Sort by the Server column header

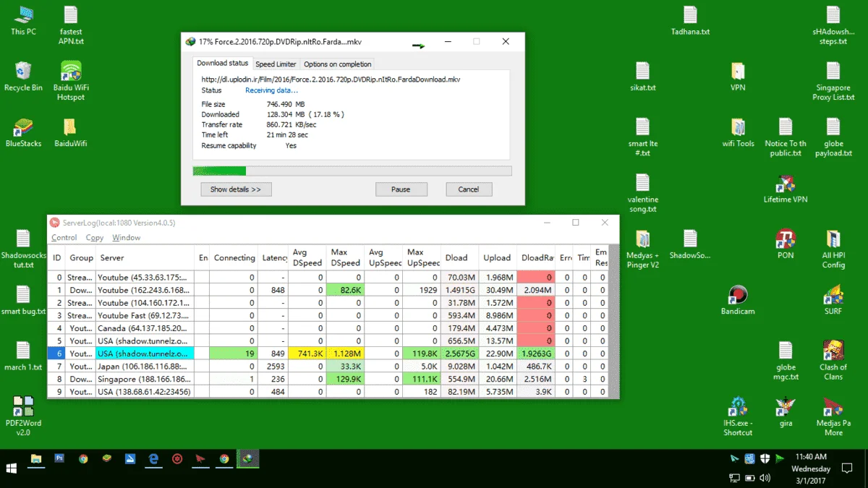click(x=145, y=257)
